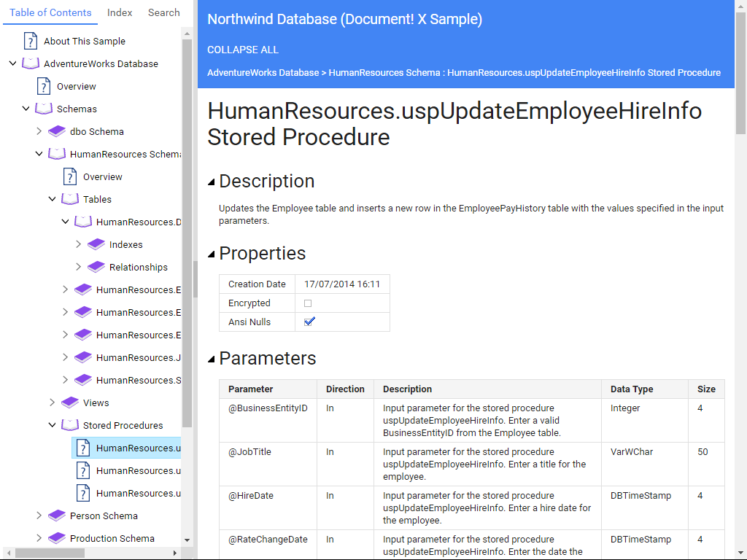Viewport: 747px width, 560px height.
Task: Click the tree horizontal scroll left arrow
Action: (7, 553)
